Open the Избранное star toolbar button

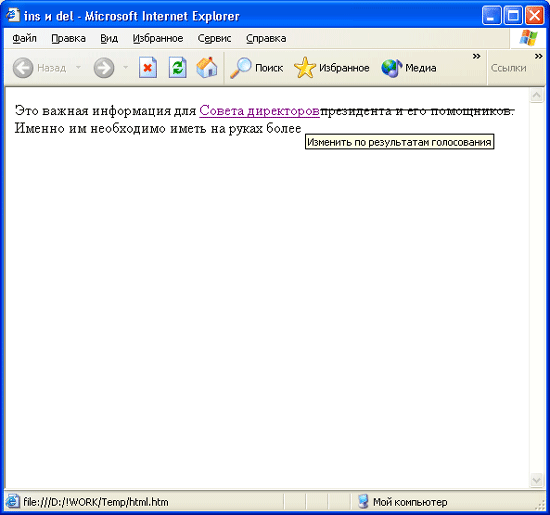[x=331, y=67]
